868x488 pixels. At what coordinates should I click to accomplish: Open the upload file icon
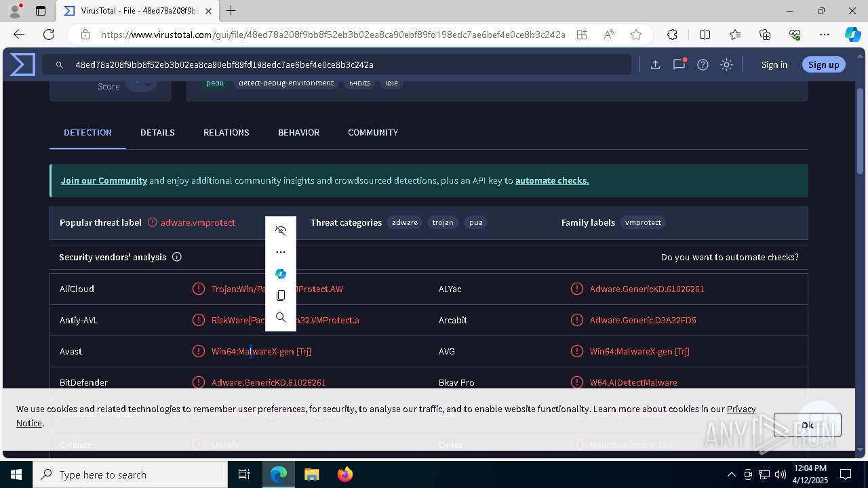(655, 65)
